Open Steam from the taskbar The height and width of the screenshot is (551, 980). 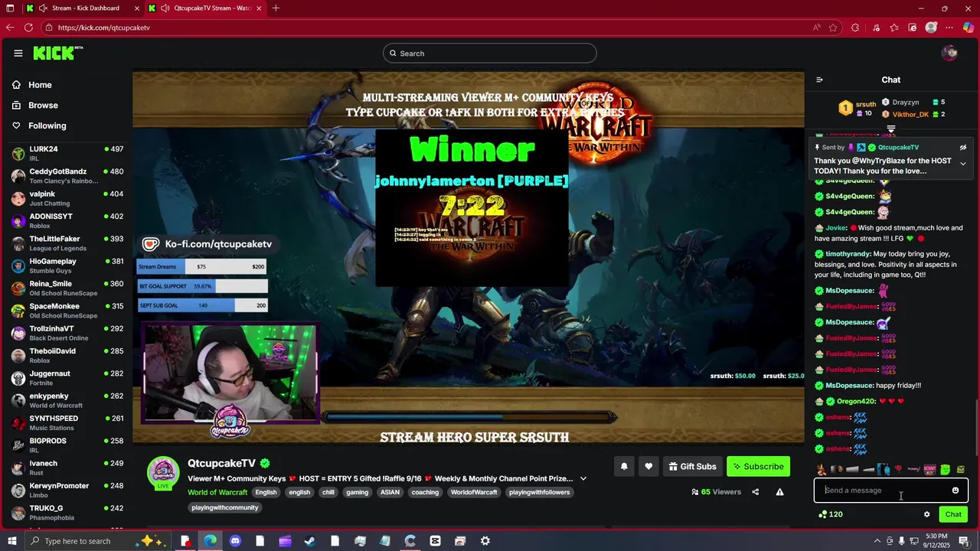[x=310, y=541]
